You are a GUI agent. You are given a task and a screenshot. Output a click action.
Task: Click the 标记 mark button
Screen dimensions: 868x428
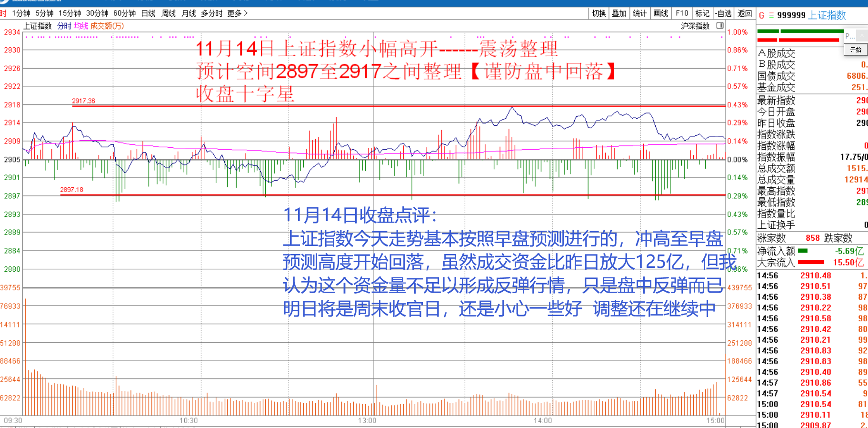tap(702, 13)
